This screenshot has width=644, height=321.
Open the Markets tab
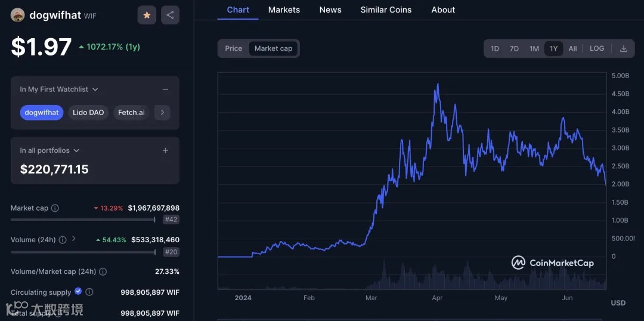284,10
